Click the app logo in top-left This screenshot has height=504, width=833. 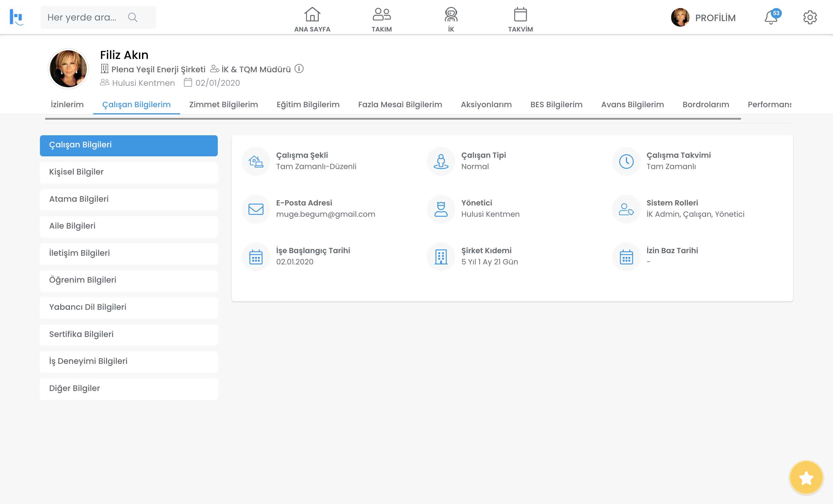(x=16, y=17)
